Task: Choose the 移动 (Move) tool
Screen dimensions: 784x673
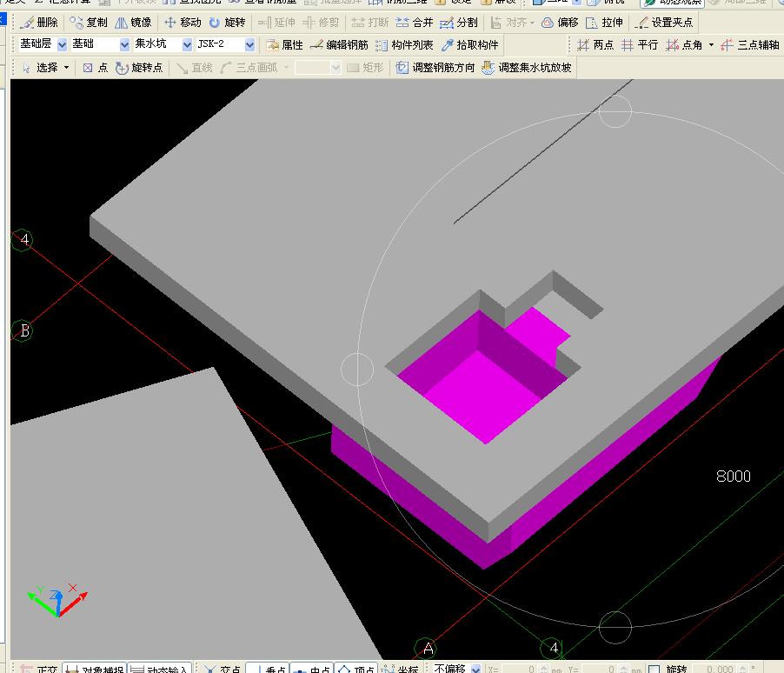Action: 183,23
